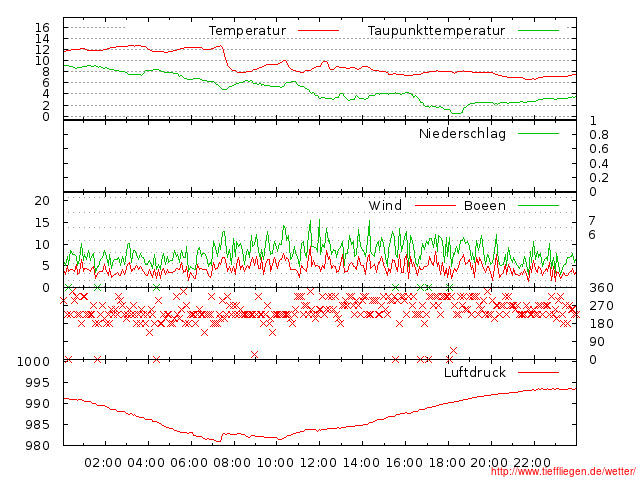Click red Temperatur legend line sample
Image resolution: width=640 pixels, height=480 pixels.
pos(318,31)
